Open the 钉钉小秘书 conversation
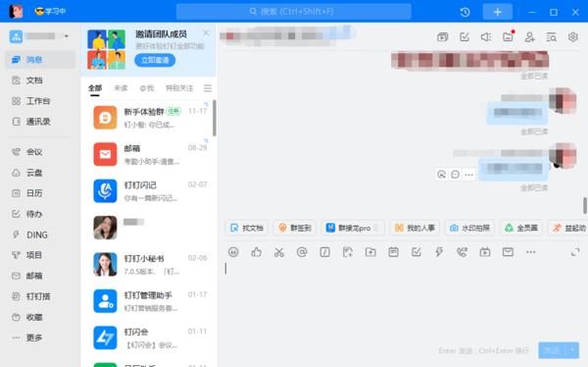This screenshot has width=588, height=367. click(149, 264)
